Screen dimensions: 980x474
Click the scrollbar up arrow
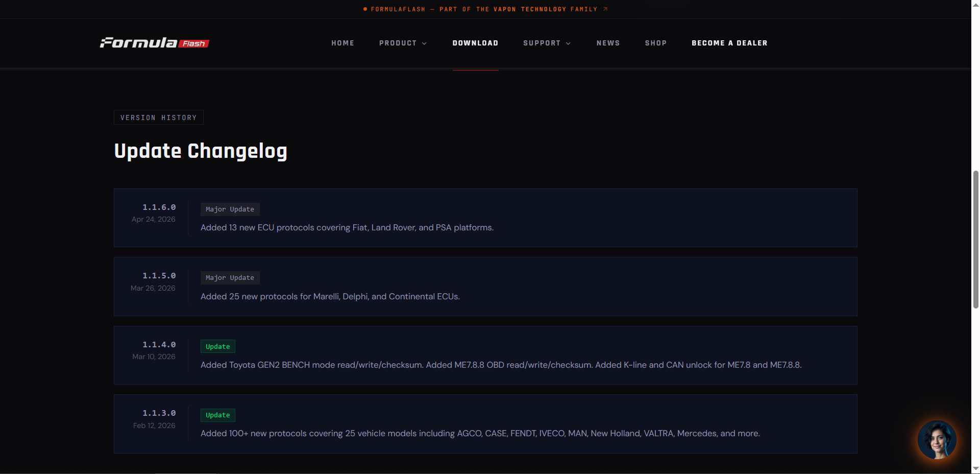975,4
